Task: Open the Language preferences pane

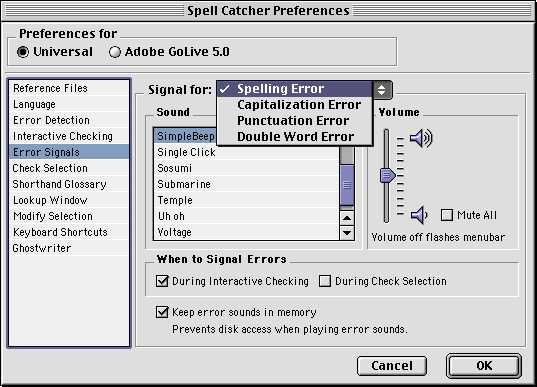Action: coord(69,104)
